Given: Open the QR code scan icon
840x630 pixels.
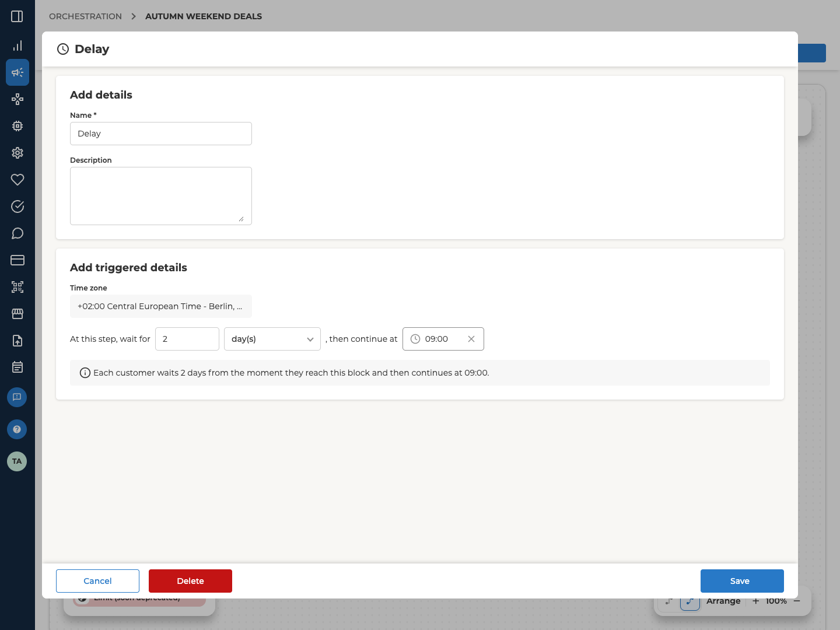Looking at the screenshot, I should (x=17, y=287).
